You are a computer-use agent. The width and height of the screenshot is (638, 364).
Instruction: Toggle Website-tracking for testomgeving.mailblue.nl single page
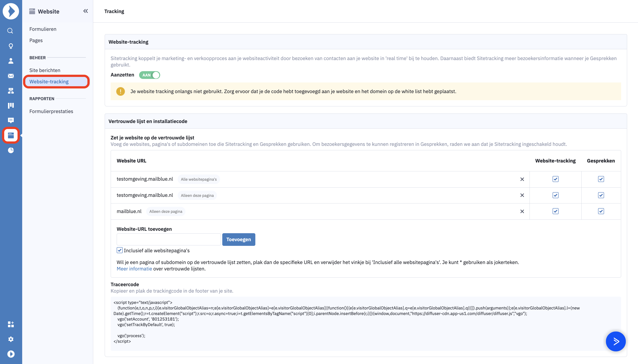pyautogui.click(x=555, y=195)
